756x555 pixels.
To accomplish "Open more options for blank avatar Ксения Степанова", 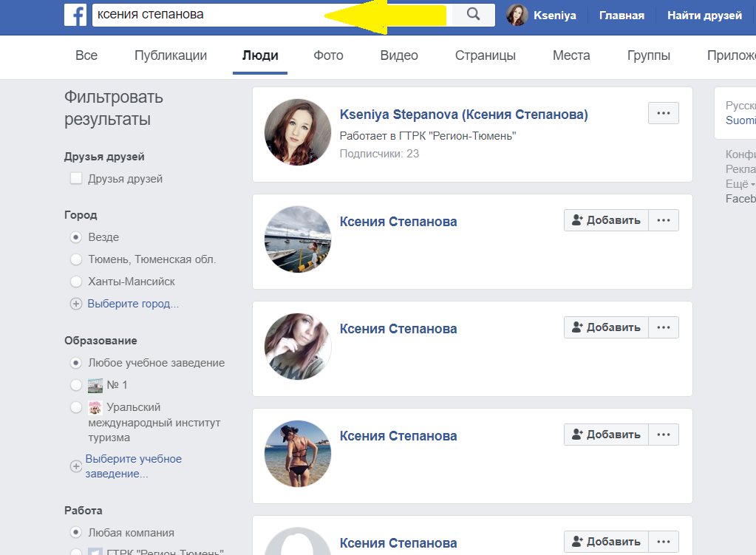I will [x=664, y=542].
